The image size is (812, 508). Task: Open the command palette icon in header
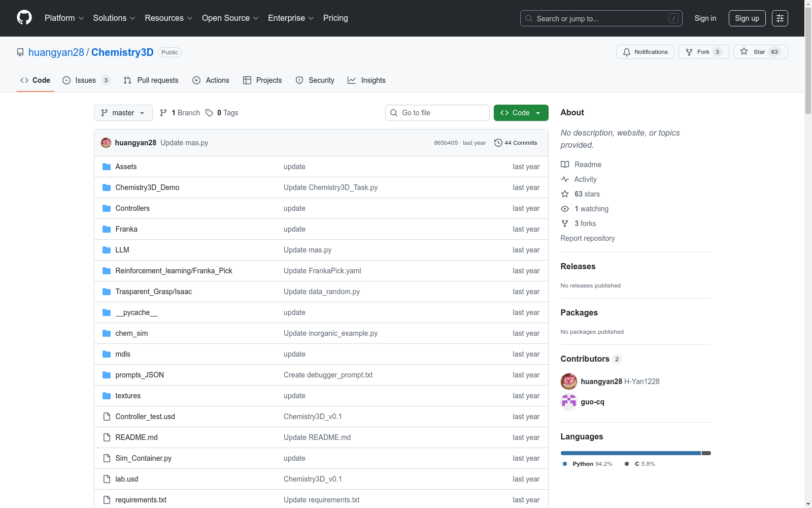point(780,18)
